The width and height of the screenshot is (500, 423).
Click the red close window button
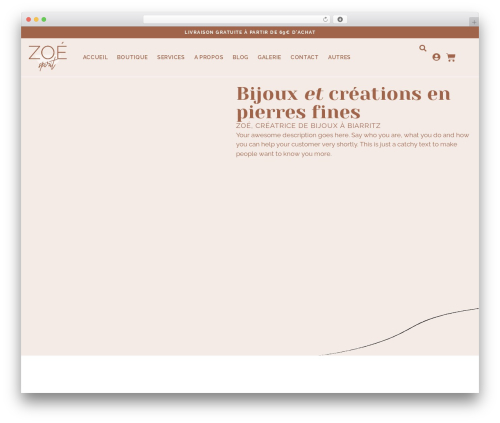tap(29, 20)
